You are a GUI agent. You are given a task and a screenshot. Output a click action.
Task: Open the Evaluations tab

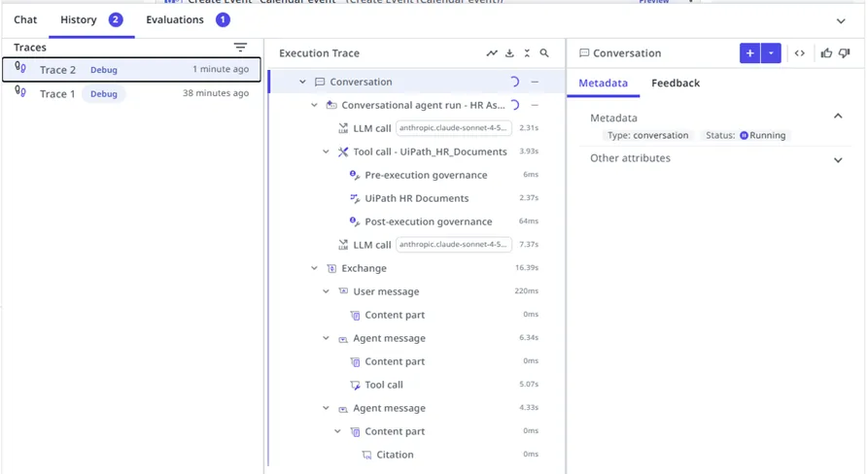pos(188,19)
